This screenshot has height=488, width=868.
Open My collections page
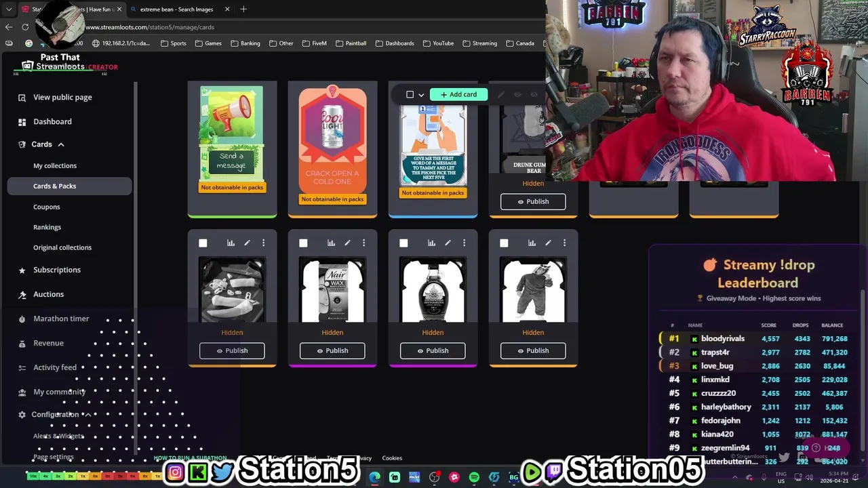point(55,165)
